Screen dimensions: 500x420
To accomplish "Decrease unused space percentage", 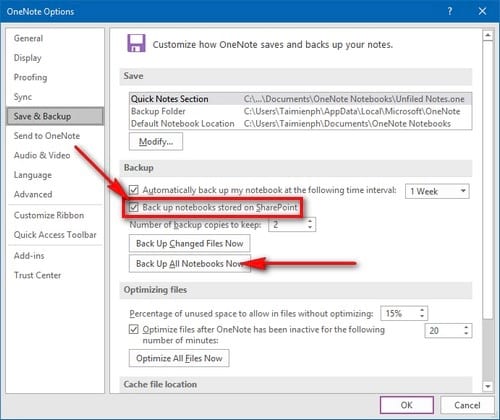I will point(422,317).
